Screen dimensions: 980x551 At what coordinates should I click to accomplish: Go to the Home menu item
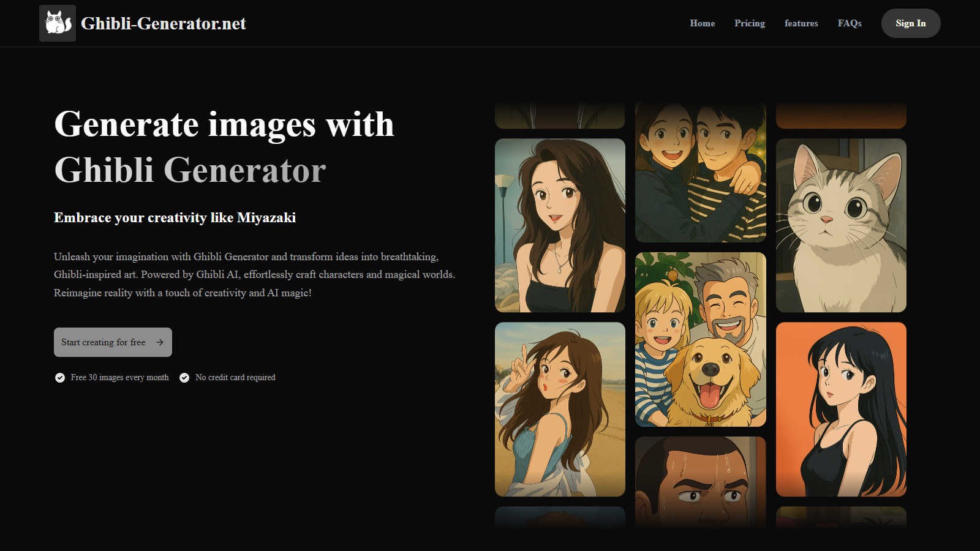pyautogui.click(x=703, y=23)
